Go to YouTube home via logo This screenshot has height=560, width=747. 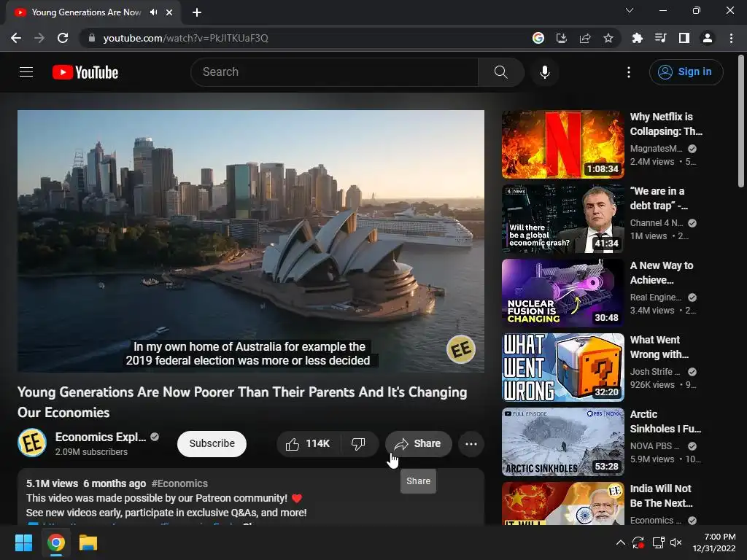click(x=85, y=72)
